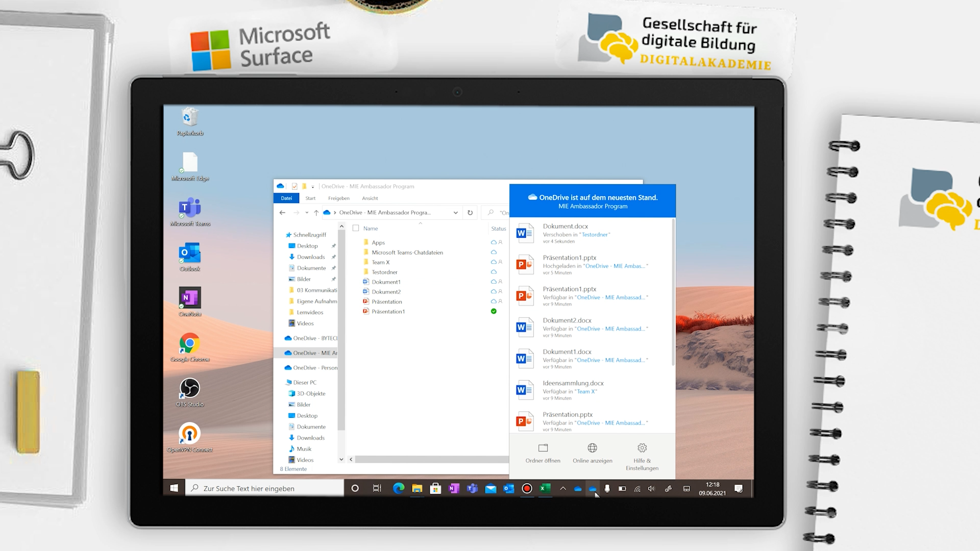Select Dieser PC in the navigation pane
This screenshot has width=980, height=551.
point(305,382)
